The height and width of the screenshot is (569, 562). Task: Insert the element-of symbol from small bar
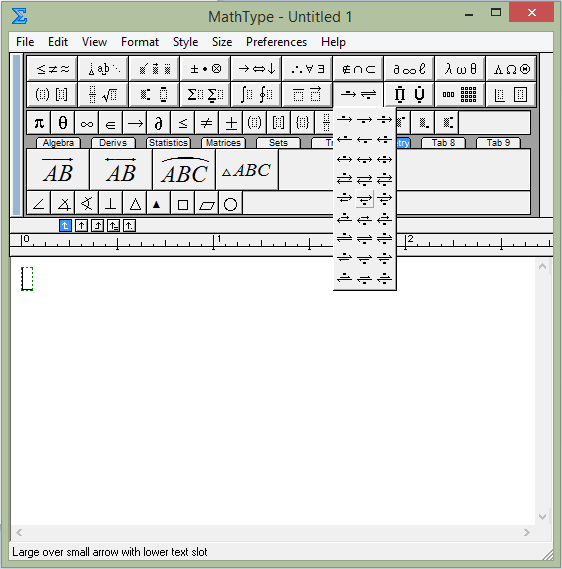point(111,123)
